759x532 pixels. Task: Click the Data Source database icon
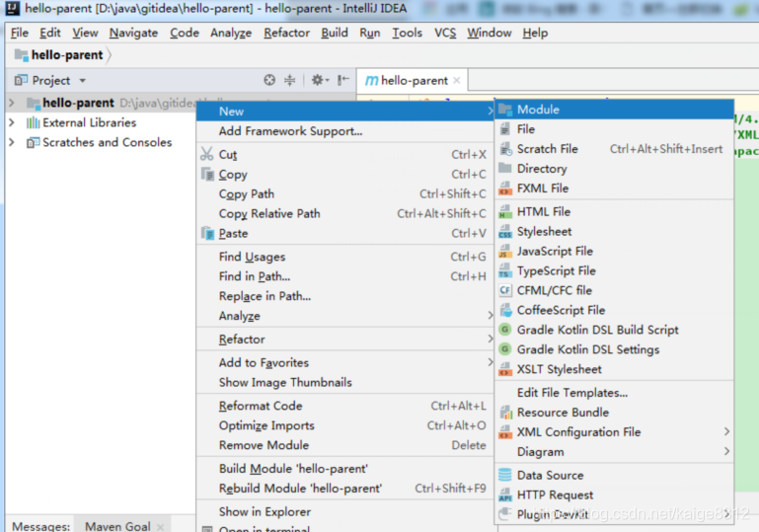pyautogui.click(x=505, y=476)
